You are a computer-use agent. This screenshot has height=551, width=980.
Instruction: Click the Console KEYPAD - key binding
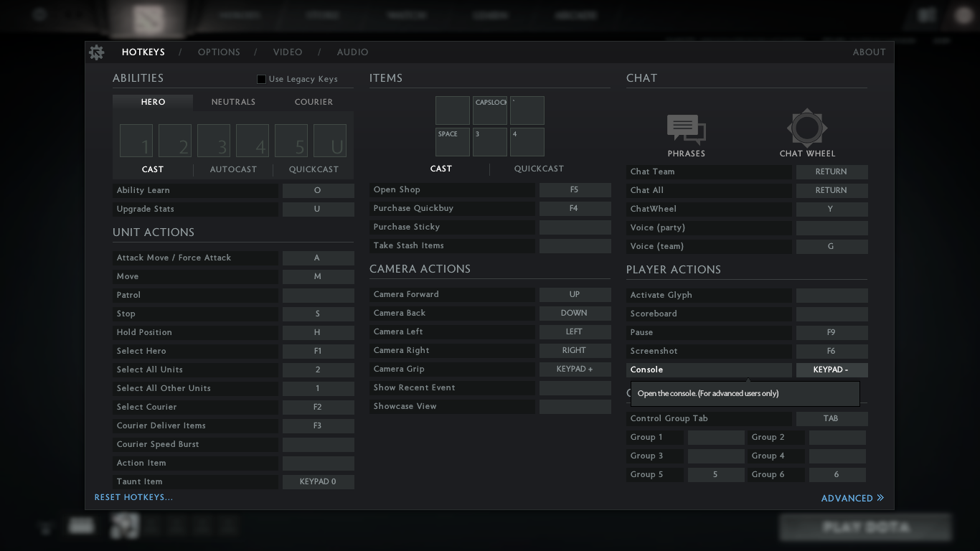click(831, 369)
